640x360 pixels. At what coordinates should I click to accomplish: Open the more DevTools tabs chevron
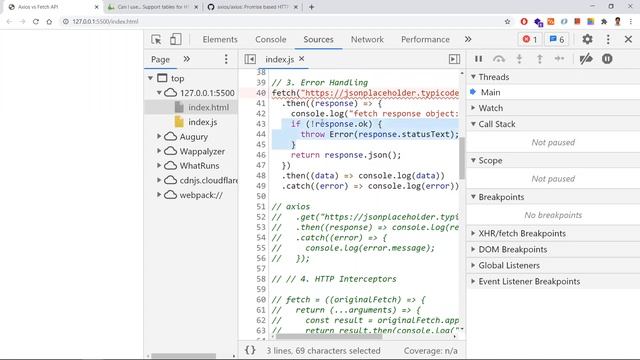click(x=468, y=39)
